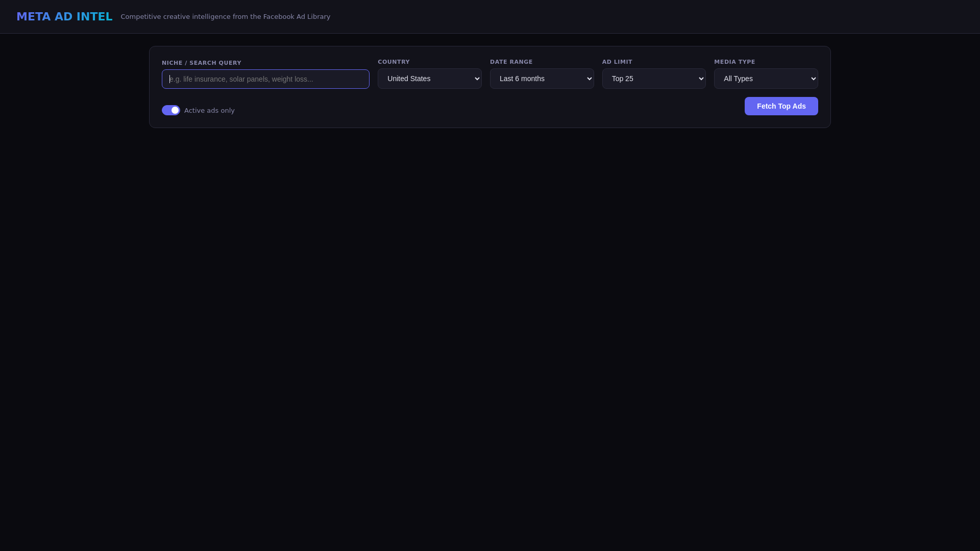Click the META AD INTEL logo title
980x551 pixels.
point(64,16)
